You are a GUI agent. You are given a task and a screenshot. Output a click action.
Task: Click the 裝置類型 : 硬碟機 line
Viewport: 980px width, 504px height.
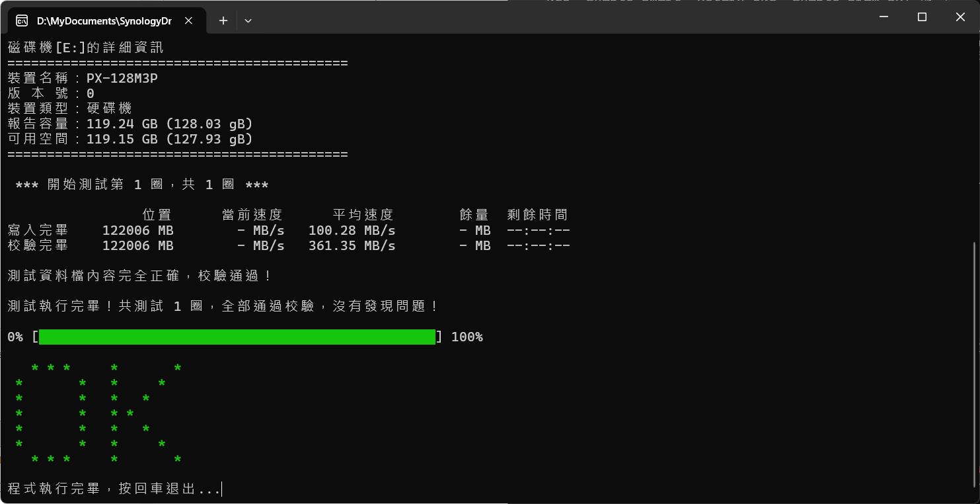click(70, 108)
